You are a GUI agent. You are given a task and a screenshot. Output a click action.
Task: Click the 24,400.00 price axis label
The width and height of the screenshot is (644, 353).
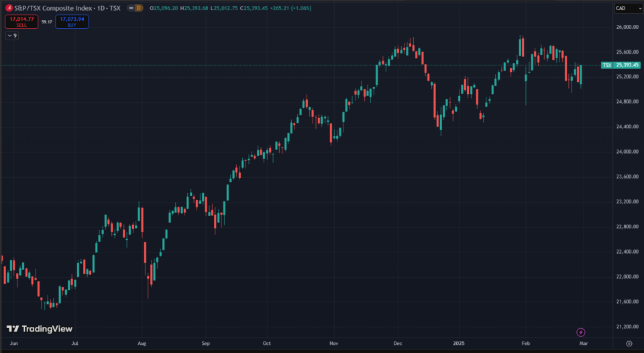[628, 127]
